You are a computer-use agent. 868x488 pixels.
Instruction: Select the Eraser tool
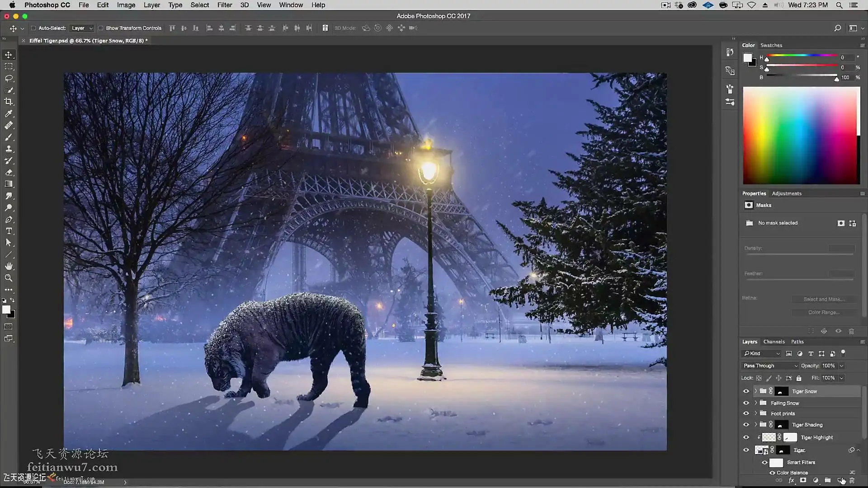[x=9, y=172]
